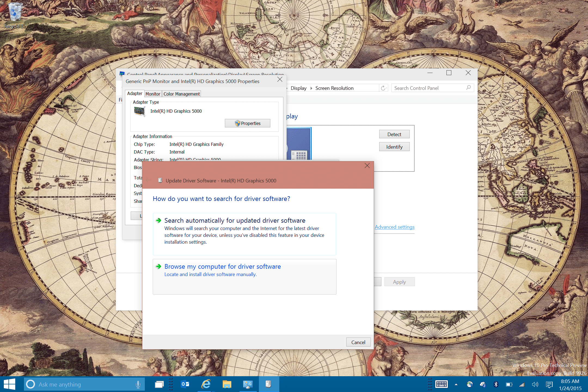The width and height of the screenshot is (588, 392).
Task: Switch to the Adapter tab
Action: [x=134, y=93]
